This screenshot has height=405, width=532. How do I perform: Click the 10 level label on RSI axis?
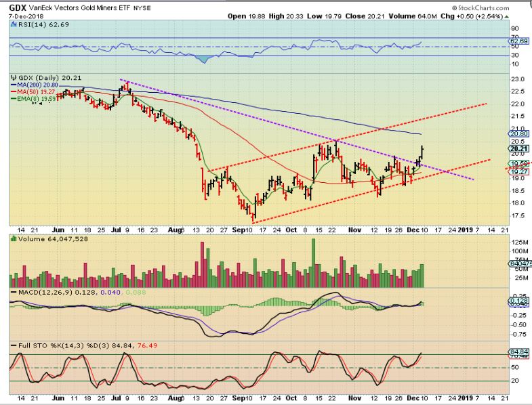coord(514,64)
